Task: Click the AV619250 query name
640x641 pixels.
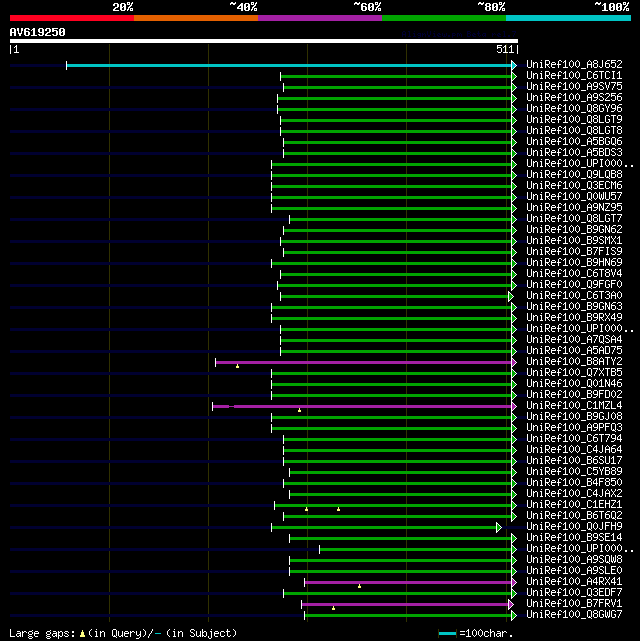Action: pyautogui.click(x=38, y=32)
